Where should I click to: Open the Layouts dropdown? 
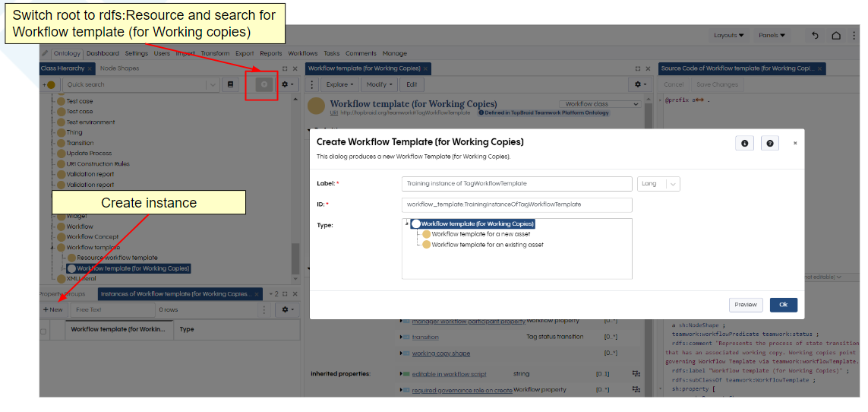tap(728, 35)
